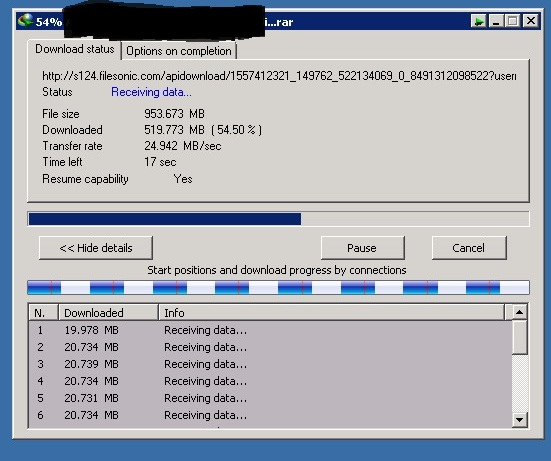551x461 pixels.
Task: Minimize the download window
Action: click(496, 21)
